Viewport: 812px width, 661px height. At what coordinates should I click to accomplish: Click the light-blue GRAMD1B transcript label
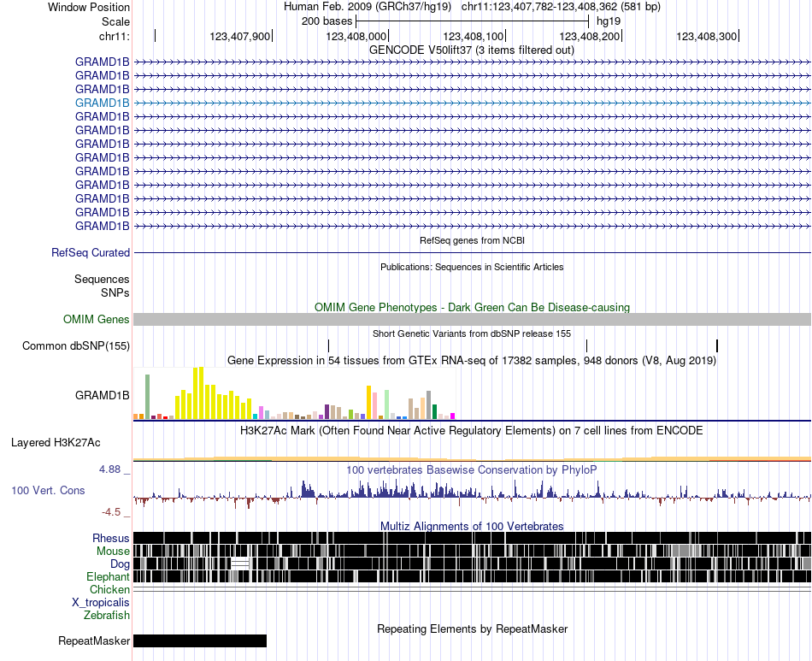click(102, 103)
